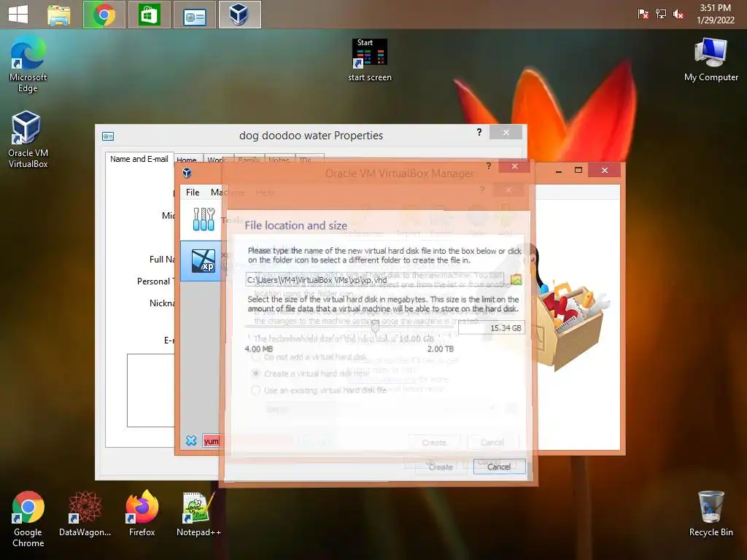This screenshot has width=747, height=560.
Task: Maximize the VirtualBox Manager window
Action: coord(578,170)
